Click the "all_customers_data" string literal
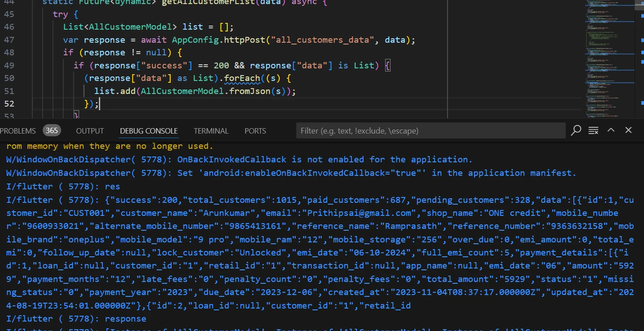Image resolution: width=644 pixels, height=331 pixels. [322, 40]
